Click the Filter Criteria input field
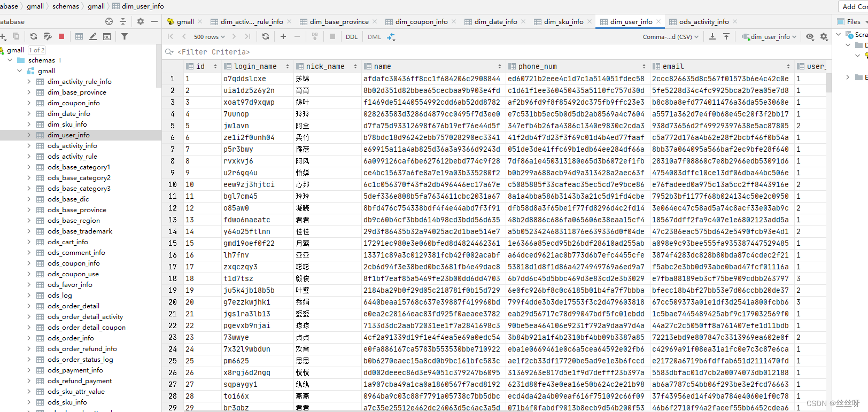This screenshot has height=412, width=868. click(481, 52)
